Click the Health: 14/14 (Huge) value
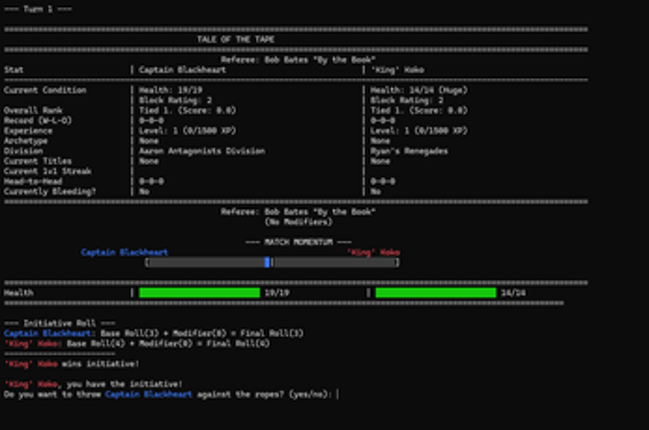 [x=419, y=90]
